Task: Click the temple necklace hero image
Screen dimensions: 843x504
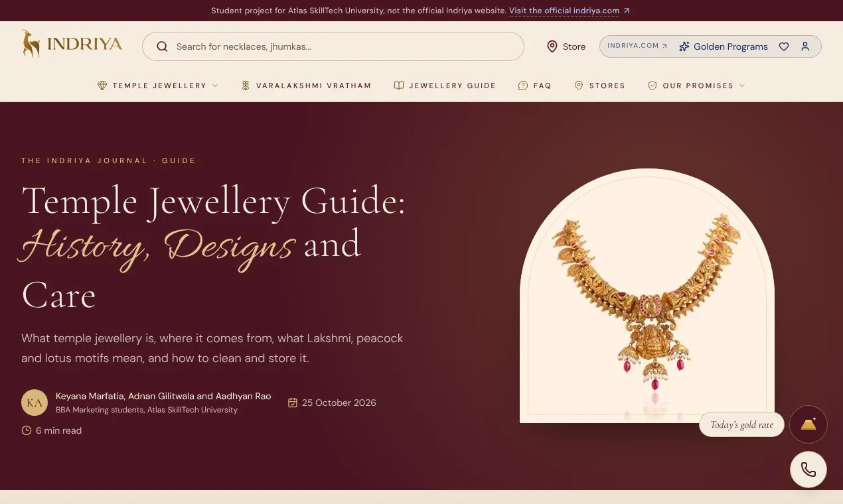Action: click(x=647, y=296)
